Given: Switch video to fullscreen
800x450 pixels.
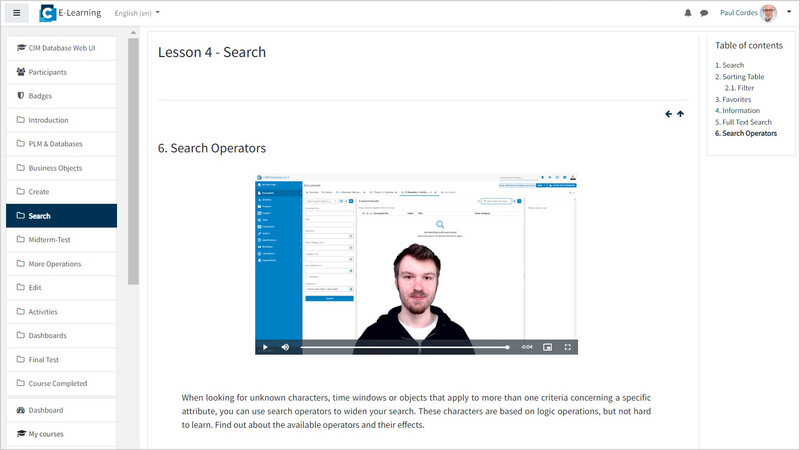Looking at the screenshot, I should tap(567, 347).
